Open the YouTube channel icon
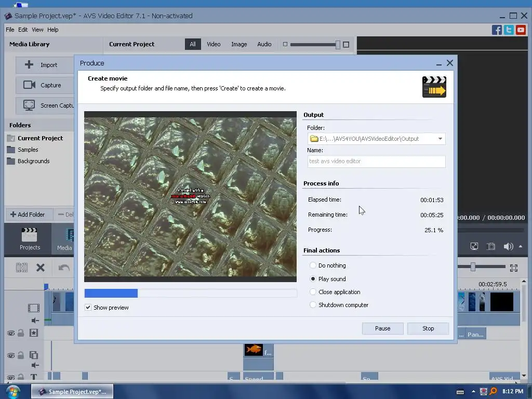The image size is (532, 399). 521,30
